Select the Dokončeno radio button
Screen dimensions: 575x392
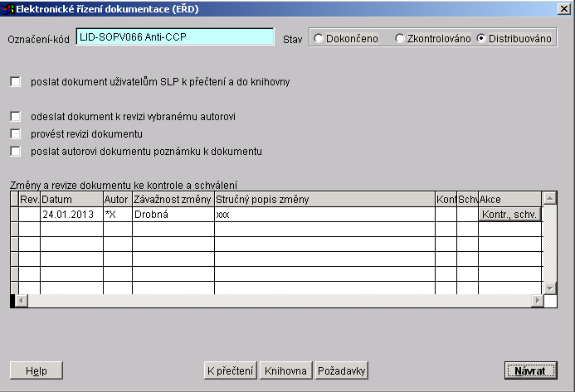[x=319, y=39]
